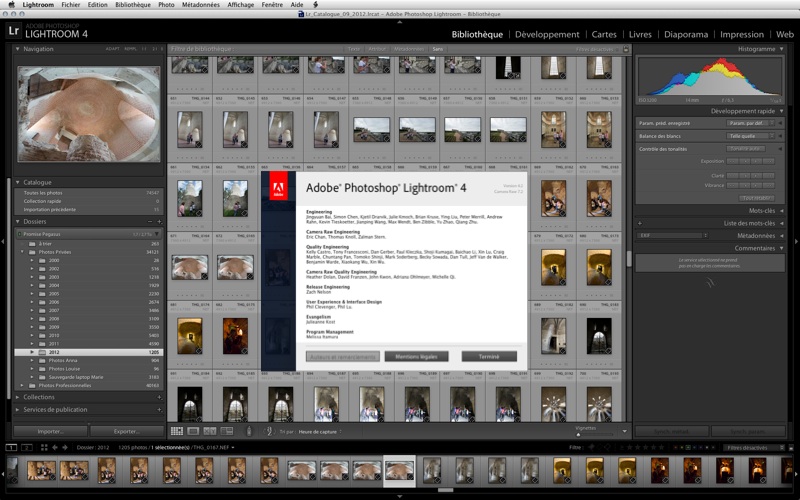This screenshot has height=500, width=800.
Task: Click the lock icon on library filter bar
Action: pyautogui.click(x=626, y=49)
